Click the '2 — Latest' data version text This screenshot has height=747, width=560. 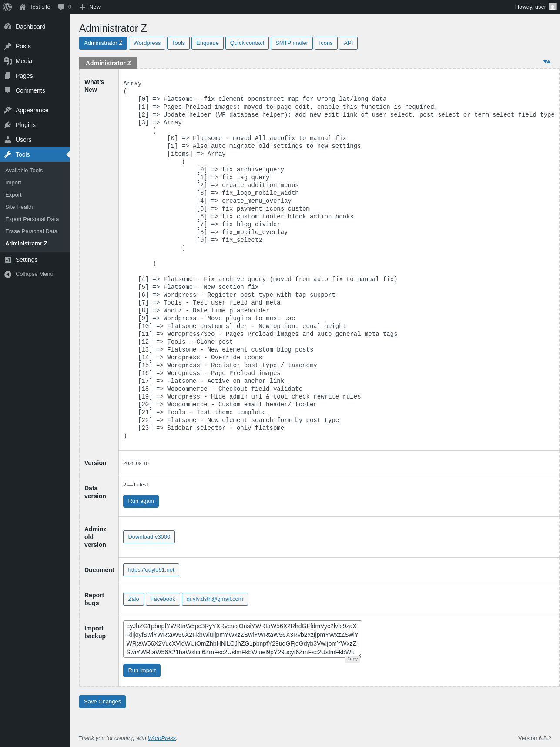click(135, 485)
